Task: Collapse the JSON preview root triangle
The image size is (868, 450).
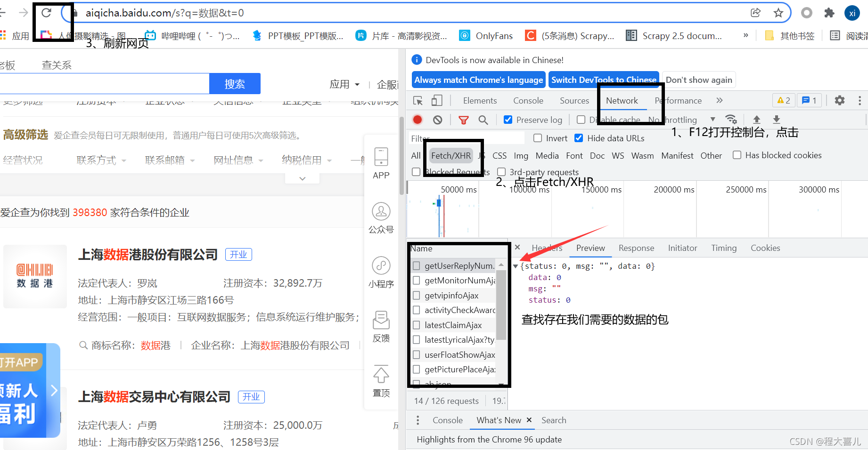Action: (x=516, y=266)
